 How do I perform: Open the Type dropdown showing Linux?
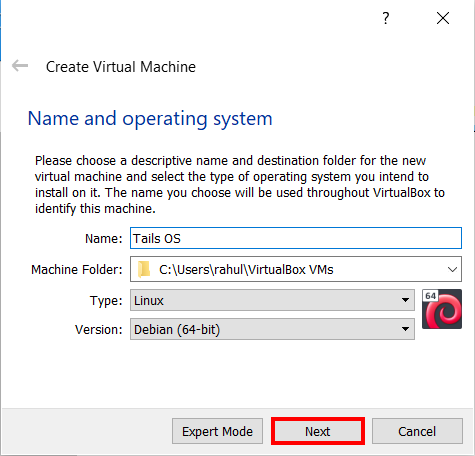tap(272, 300)
